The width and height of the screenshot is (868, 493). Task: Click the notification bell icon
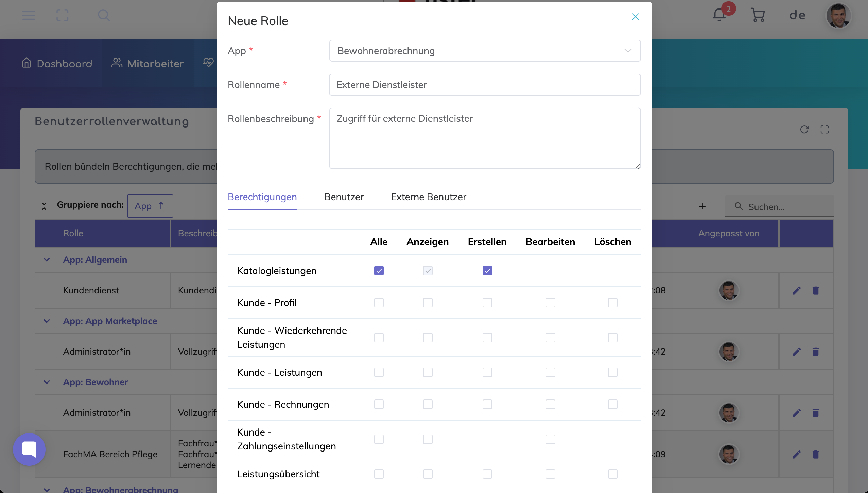[x=719, y=15]
